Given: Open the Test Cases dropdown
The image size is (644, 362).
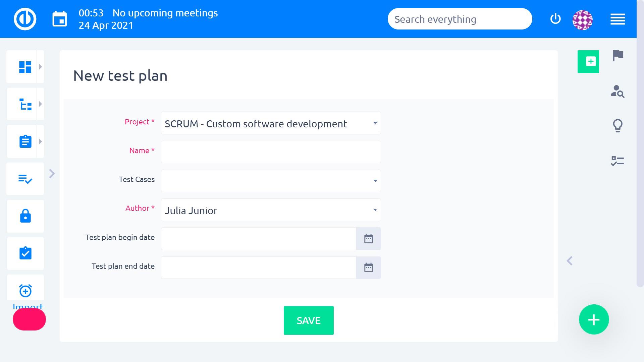Looking at the screenshot, I should 271,181.
